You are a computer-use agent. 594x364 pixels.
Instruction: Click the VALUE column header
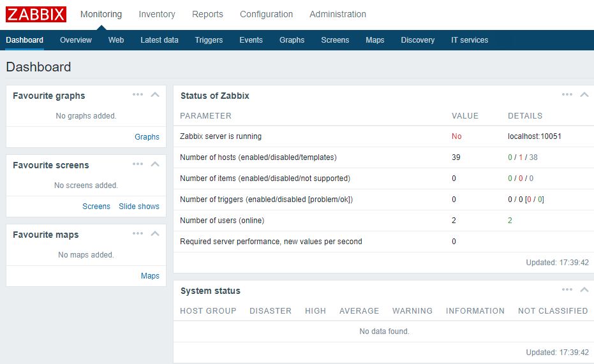[465, 116]
